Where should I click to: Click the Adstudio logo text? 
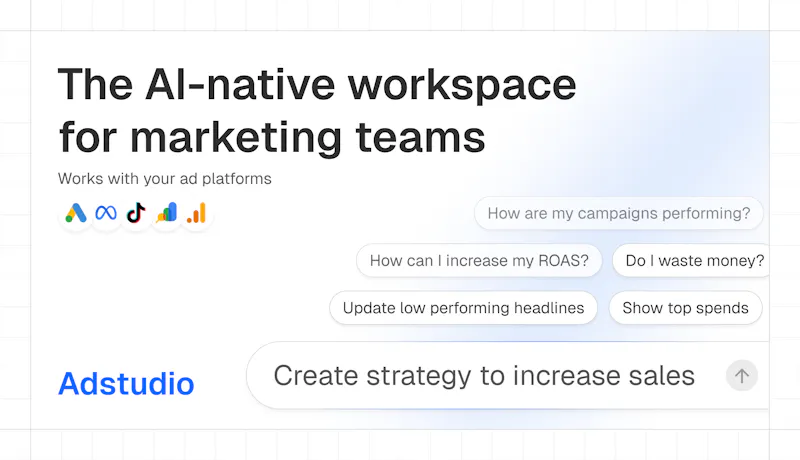(x=126, y=383)
